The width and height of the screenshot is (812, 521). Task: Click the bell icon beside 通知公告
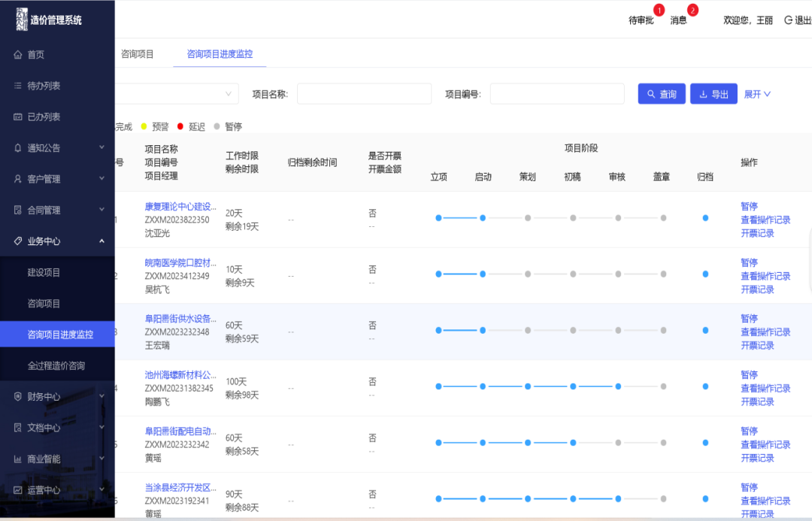click(18, 148)
